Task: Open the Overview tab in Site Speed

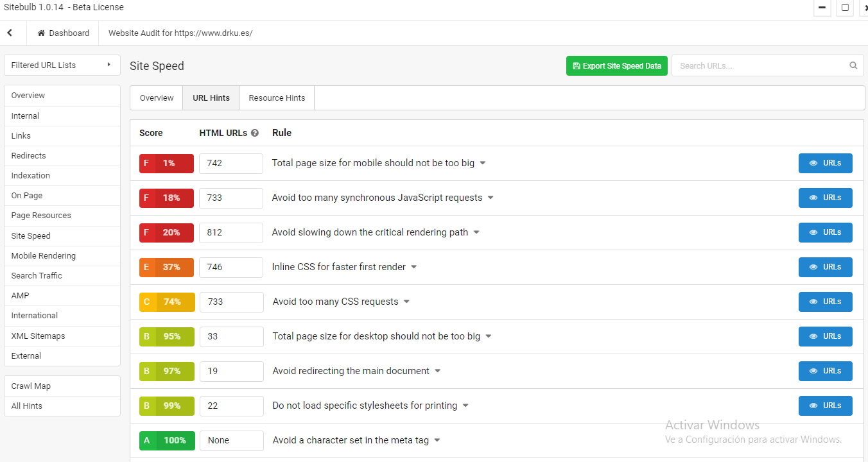Action: 157,98
